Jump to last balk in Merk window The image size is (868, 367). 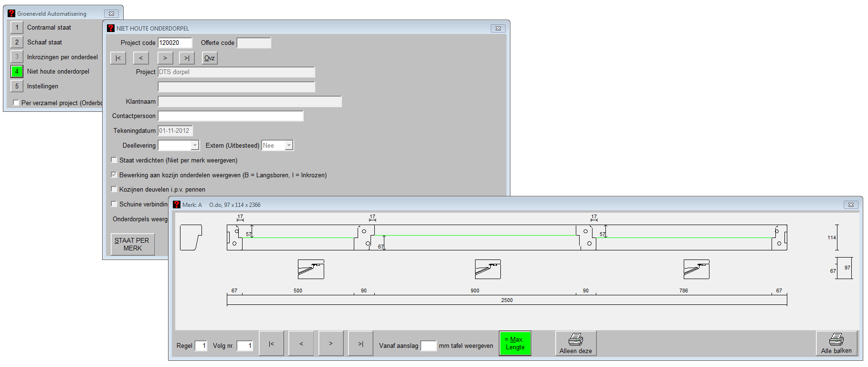360,344
